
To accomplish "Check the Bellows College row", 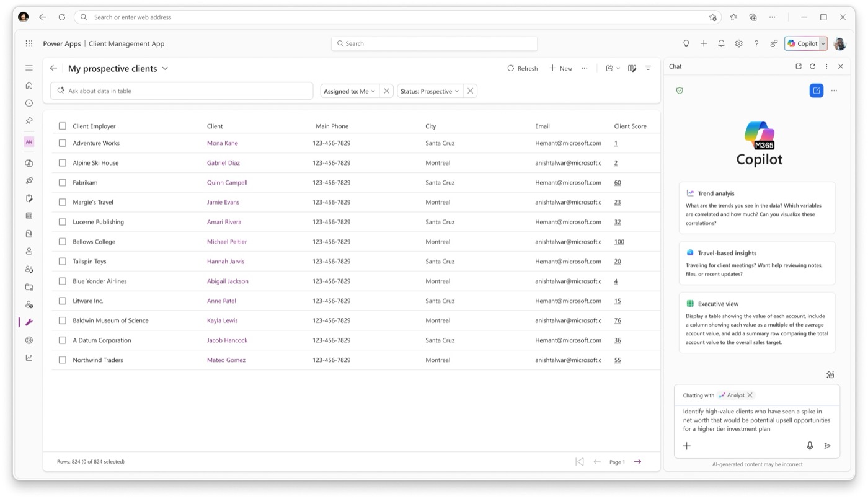I will (62, 242).
